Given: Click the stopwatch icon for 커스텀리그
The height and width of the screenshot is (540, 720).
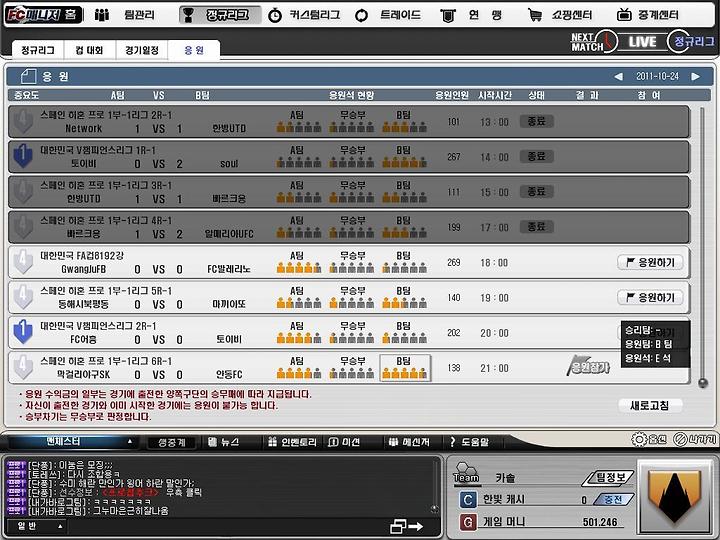Looking at the screenshot, I should point(275,15).
